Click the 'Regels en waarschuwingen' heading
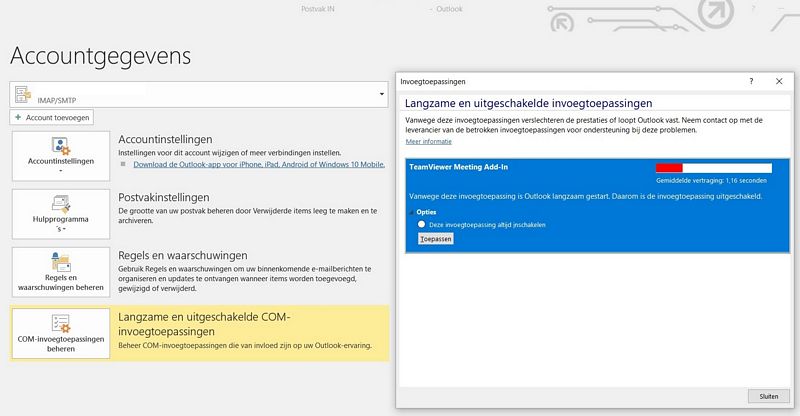This screenshot has height=416, width=800. point(183,255)
